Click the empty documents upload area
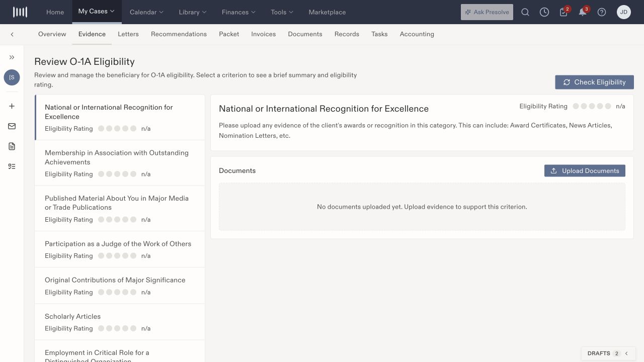The width and height of the screenshot is (644, 362). [422, 207]
